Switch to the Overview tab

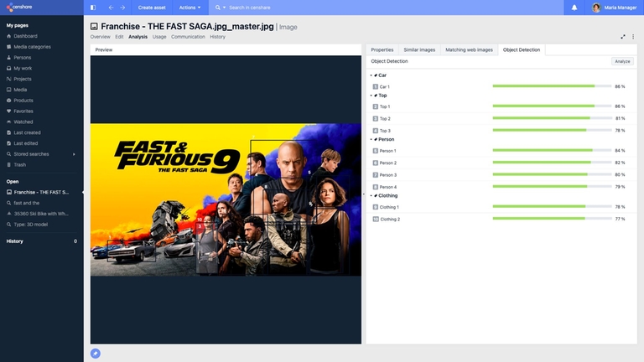pos(101,37)
